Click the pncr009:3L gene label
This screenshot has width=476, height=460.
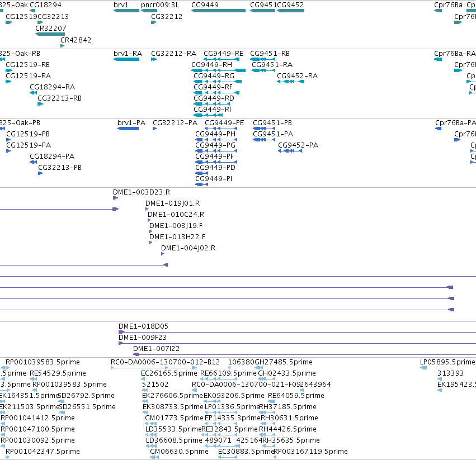click(x=160, y=5)
